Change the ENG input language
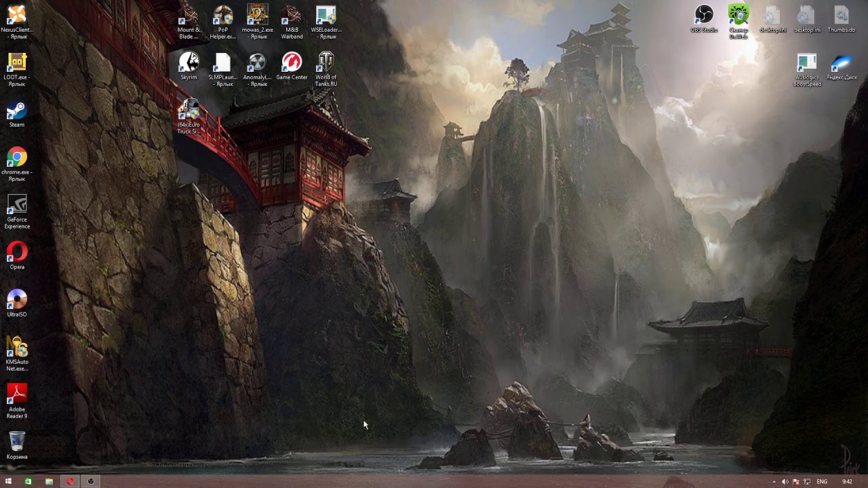 (822, 482)
